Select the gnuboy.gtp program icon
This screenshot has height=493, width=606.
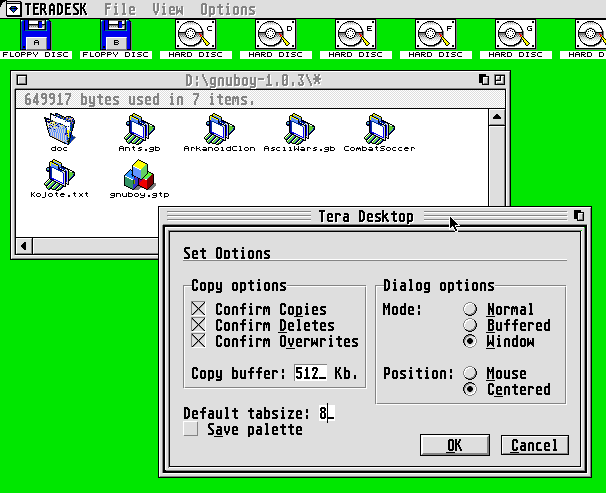pyautogui.click(x=134, y=174)
